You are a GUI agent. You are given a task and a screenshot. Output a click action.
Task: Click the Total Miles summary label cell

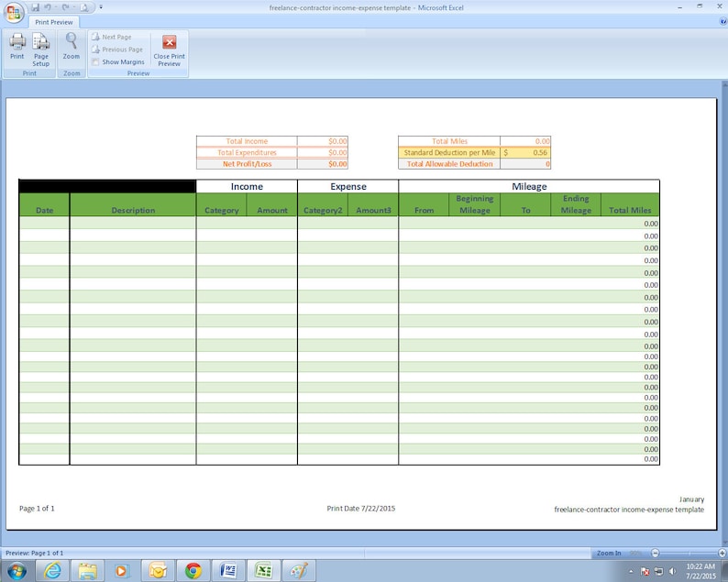pos(449,141)
